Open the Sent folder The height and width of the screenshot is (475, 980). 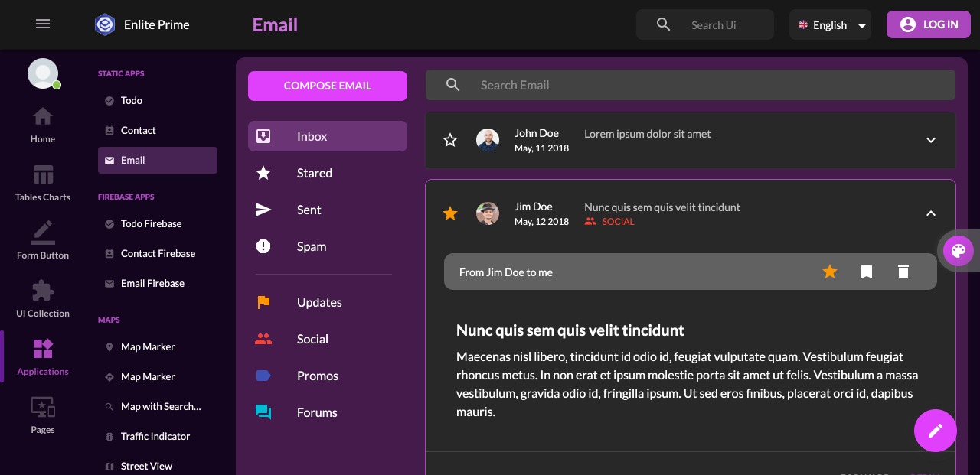coord(328,210)
